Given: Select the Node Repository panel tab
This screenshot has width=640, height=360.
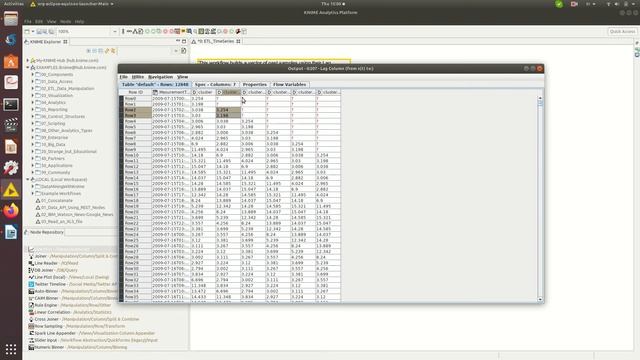Looking at the screenshot, I should point(44,232).
